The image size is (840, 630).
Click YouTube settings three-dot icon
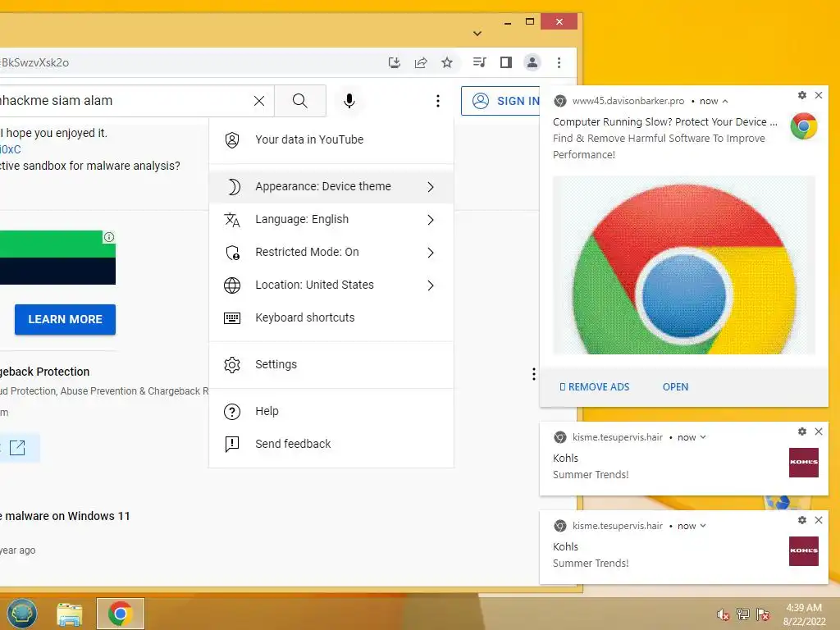[x=438, y=101]
